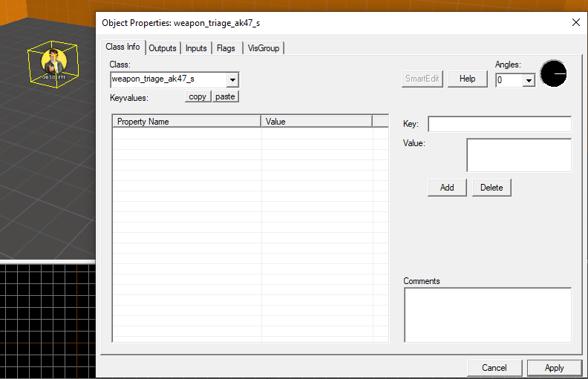Screen dimensions: 588x379
Task: Focus the Key input field
Action: click(x=500, y=124)
